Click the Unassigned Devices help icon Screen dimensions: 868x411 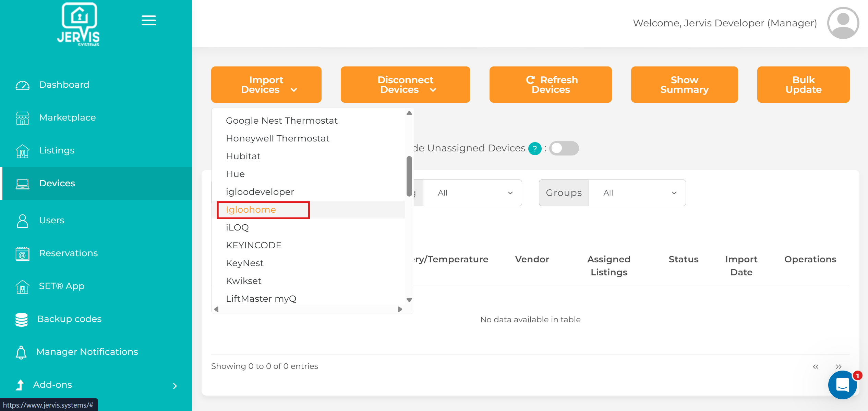[534, 149]
